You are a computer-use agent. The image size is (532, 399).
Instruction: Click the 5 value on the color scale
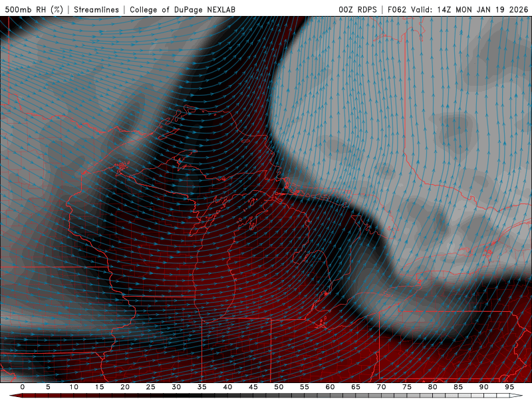tap(48, 387)
